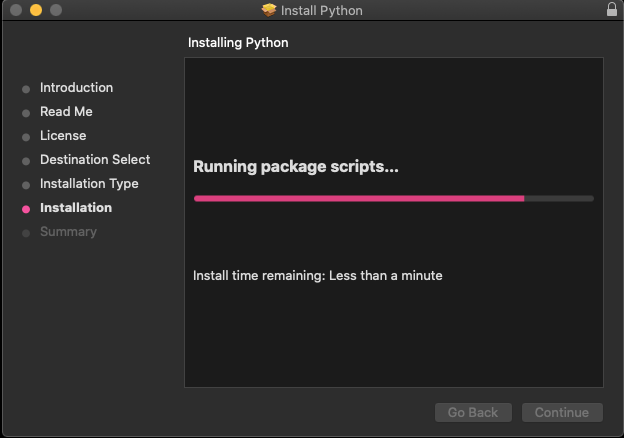
Task: Click the dimmed Summary step bullet
Action: coord(26,233)
